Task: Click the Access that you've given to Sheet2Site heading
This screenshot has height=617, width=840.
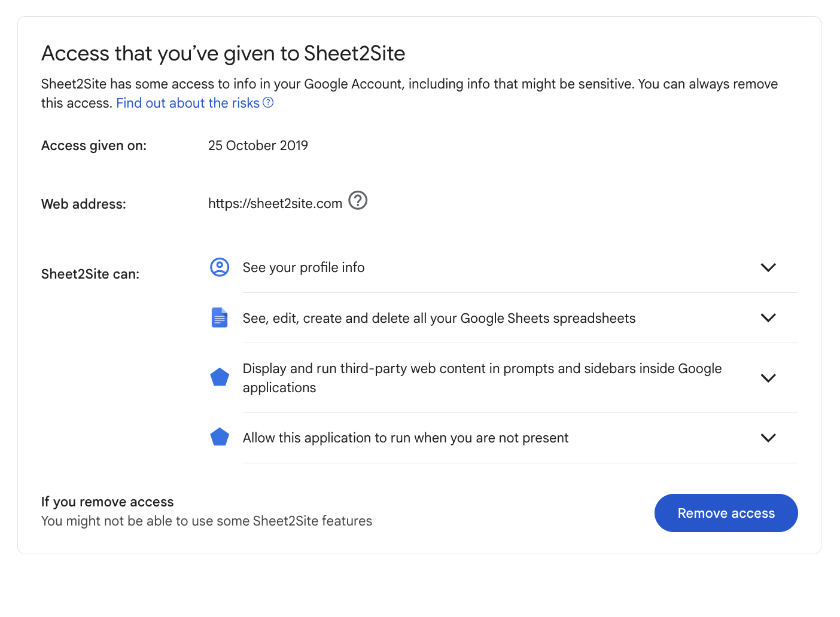Action: (223, 54)
